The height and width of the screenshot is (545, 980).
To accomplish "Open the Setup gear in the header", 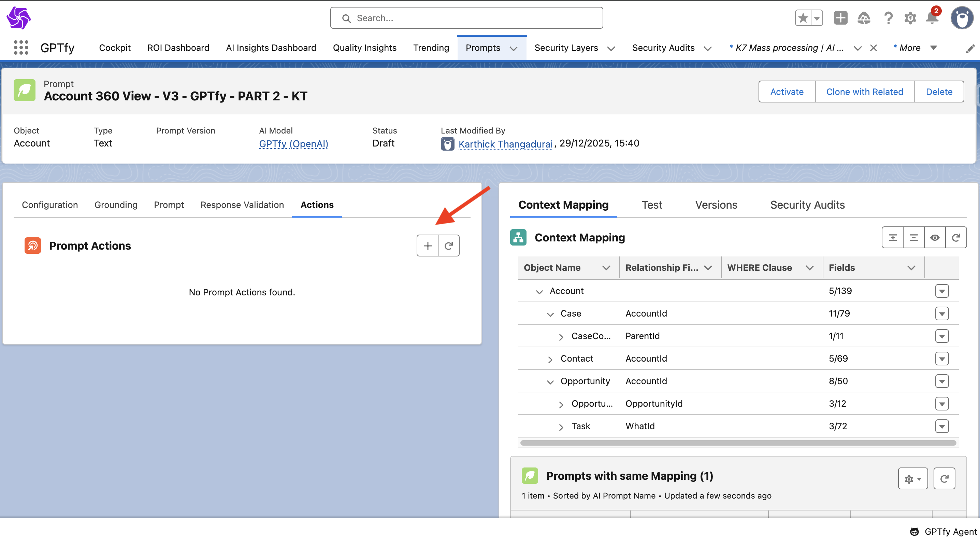I will (x=910, y=18).
